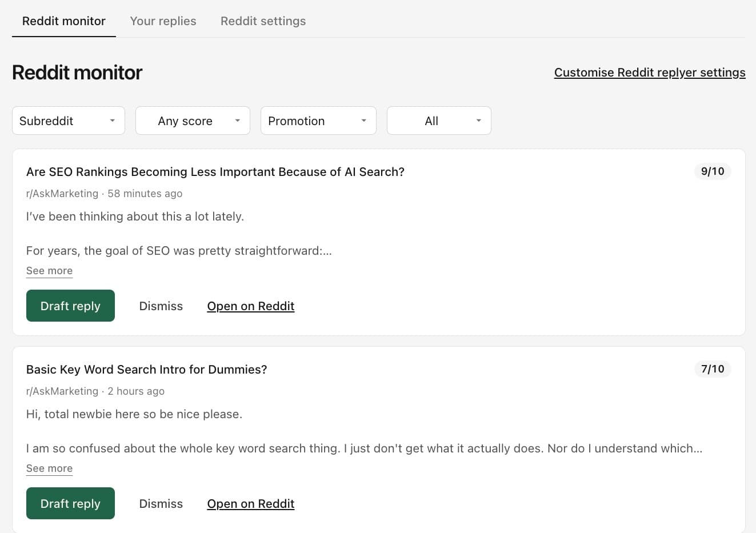This screenshot has height=533, width=756.
Task: Draft reply to Basic Key Word Search post
Action: [x=70, y=503]
